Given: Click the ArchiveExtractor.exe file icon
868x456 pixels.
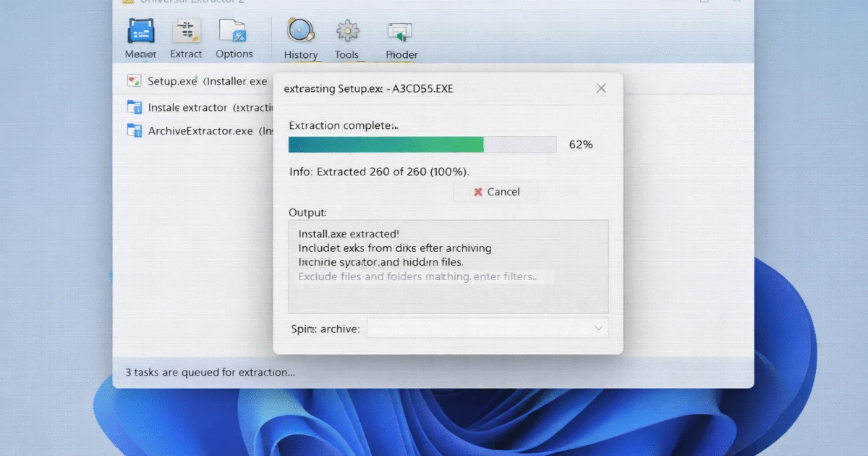Looking at the screenshot, I should [x=134, y=130].
